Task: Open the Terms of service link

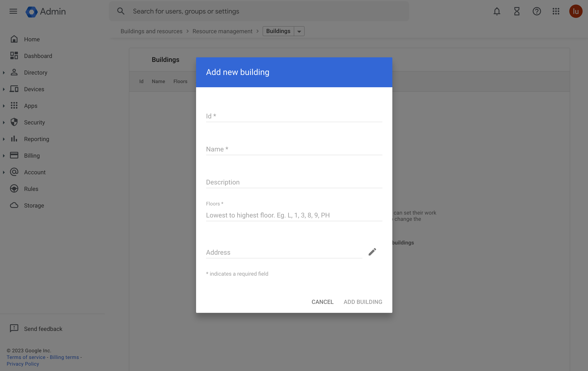Action: (x=26, y=357)
